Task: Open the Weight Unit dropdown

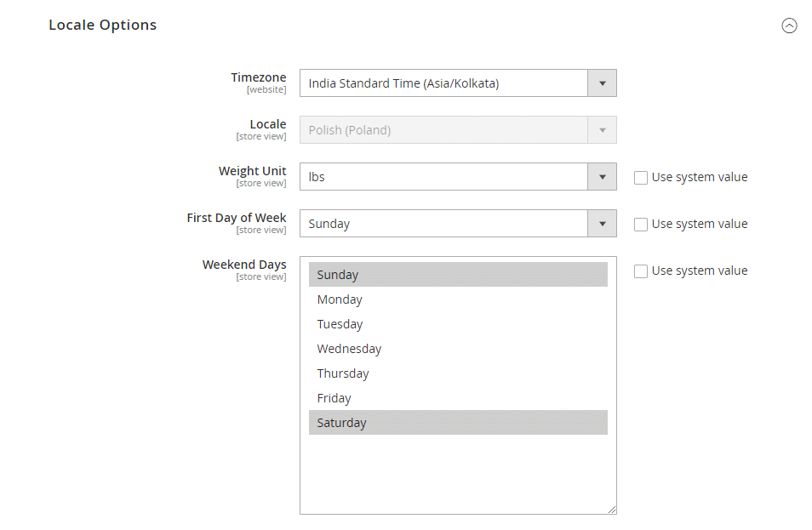Action: tap(602, 177)
